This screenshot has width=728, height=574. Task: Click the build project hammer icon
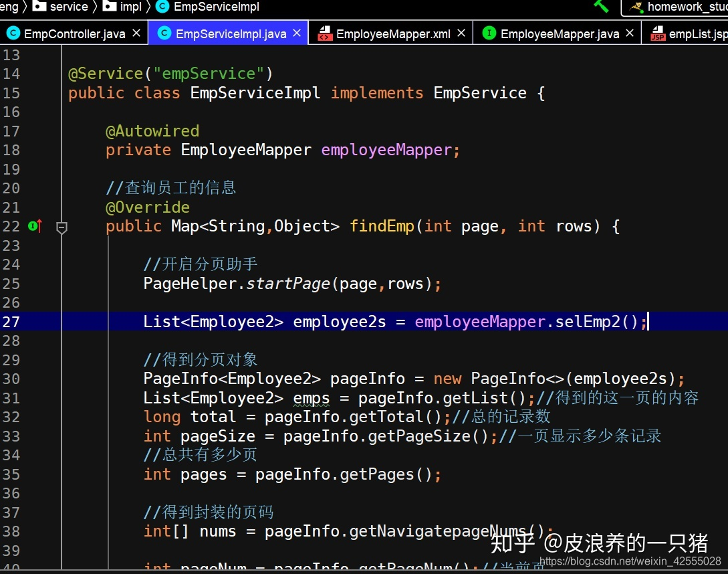tap(601, 6)
